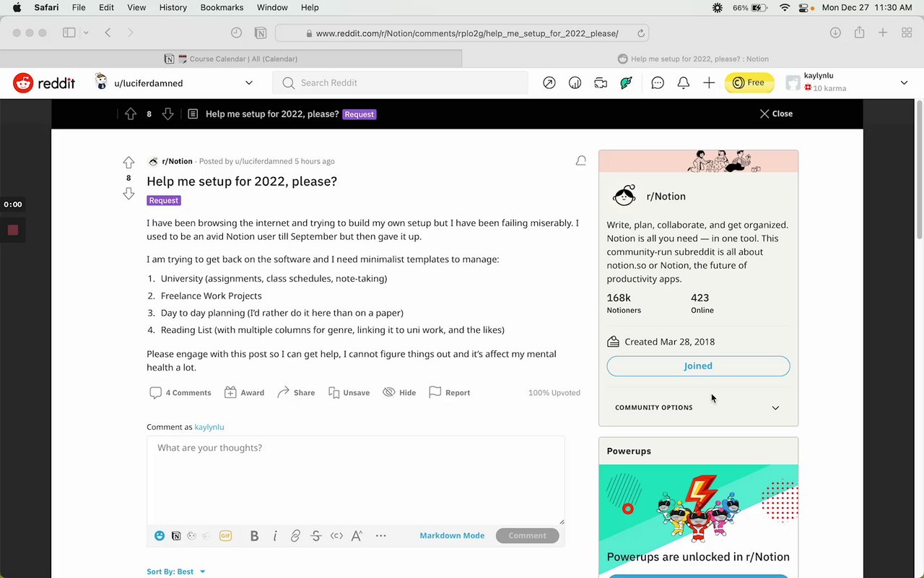Give an Award to the post
Image resolution: width=924 pixels, height=578 pixels.
pyautogui.click(x=244, y=392)
